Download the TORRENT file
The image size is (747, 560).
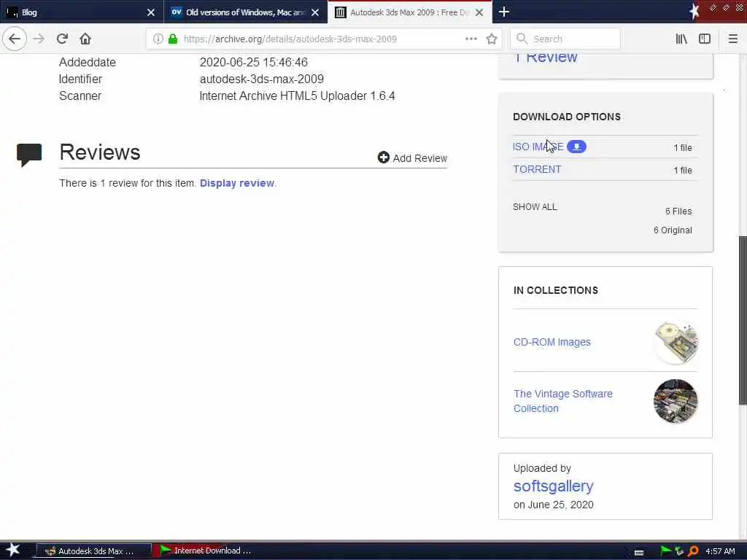point(537,169)
